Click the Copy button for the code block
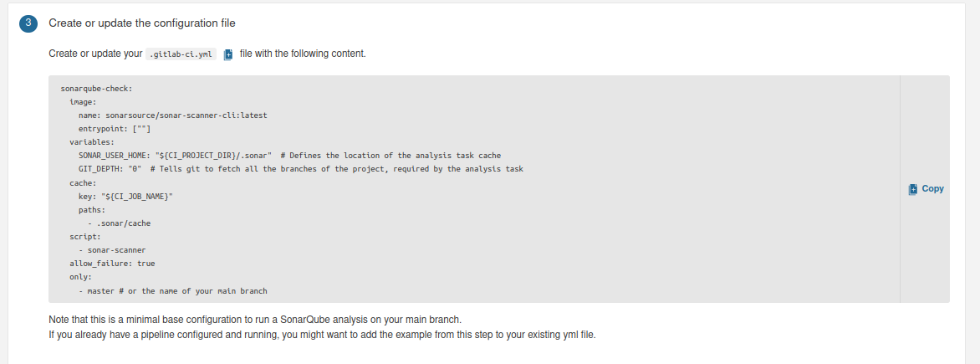Image resolution: width=980 pixels, height=364 pixels. point(926,189)
